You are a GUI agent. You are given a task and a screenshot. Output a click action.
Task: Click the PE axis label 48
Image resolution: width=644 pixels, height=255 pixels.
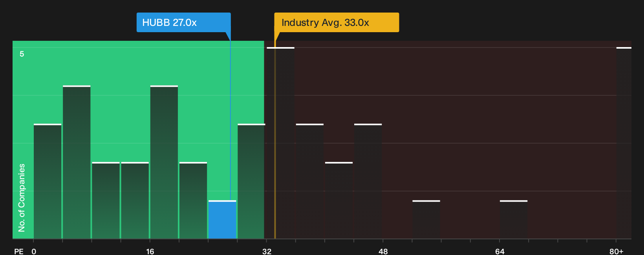(x=383, y=251)
